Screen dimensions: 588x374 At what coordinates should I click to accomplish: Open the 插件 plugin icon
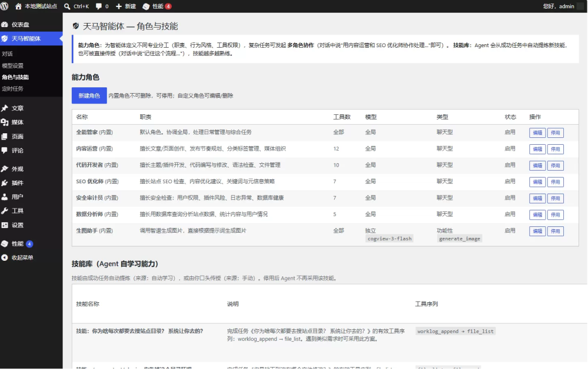pos(5,183)
